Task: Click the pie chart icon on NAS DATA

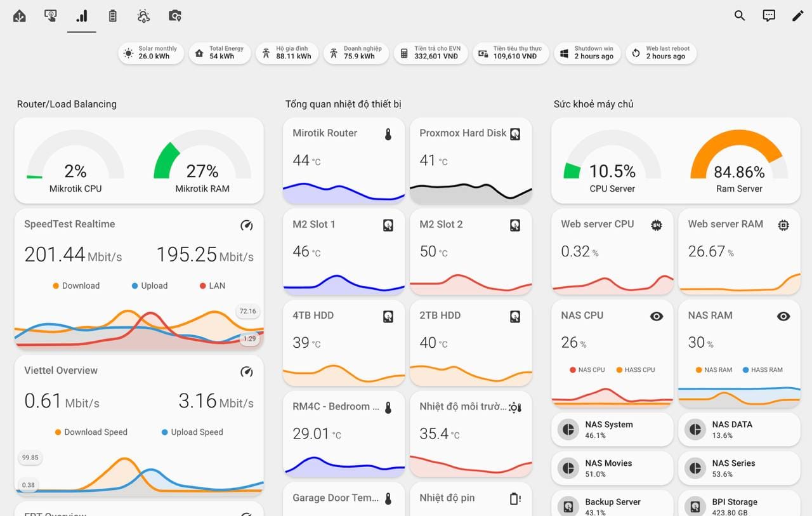Action: point(696,430)
